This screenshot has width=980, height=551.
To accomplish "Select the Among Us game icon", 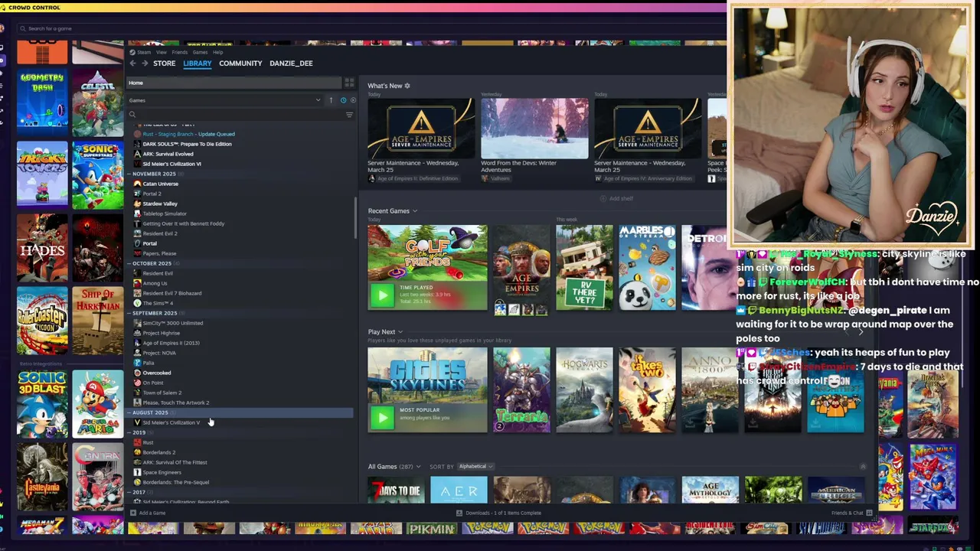I will click(137, 283).
